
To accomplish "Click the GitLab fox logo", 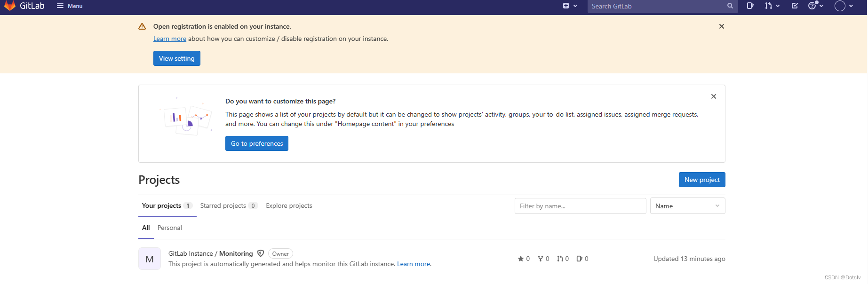I will [x=10, y=6].
